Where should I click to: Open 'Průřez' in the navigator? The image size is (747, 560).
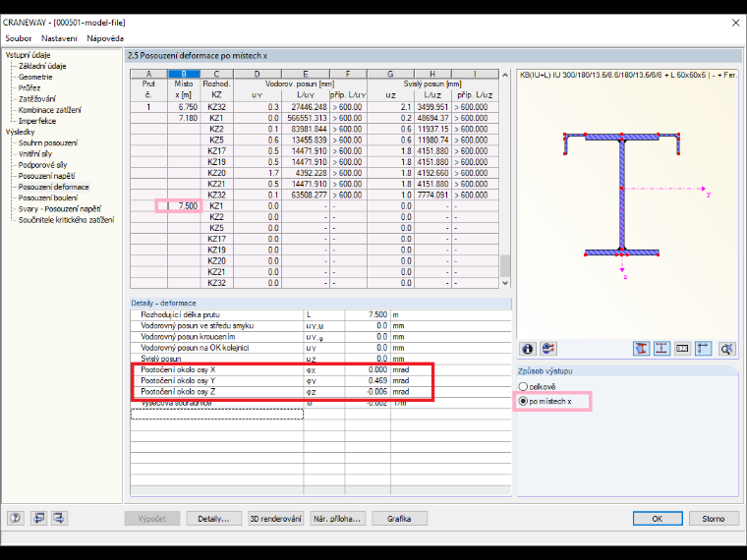click(x=29, y=88)
